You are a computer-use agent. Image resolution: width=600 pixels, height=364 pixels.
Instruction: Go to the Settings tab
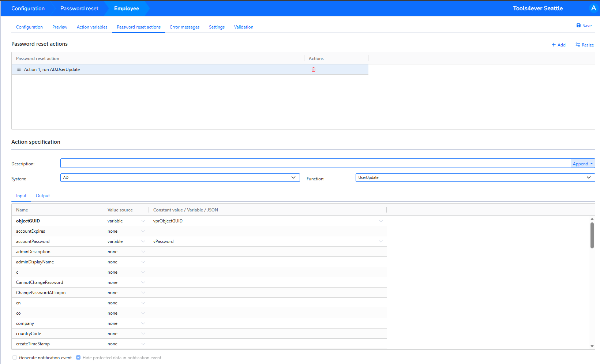217,27
